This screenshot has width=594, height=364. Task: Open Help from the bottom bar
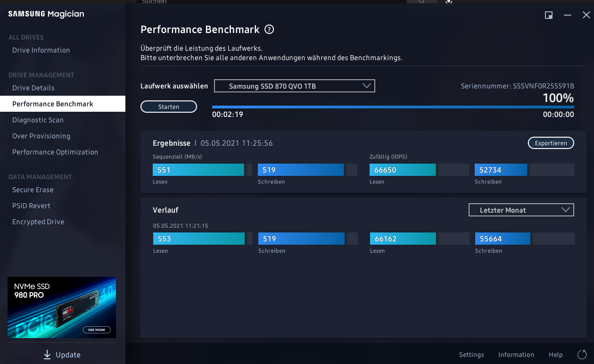click(x=556, y=355)
